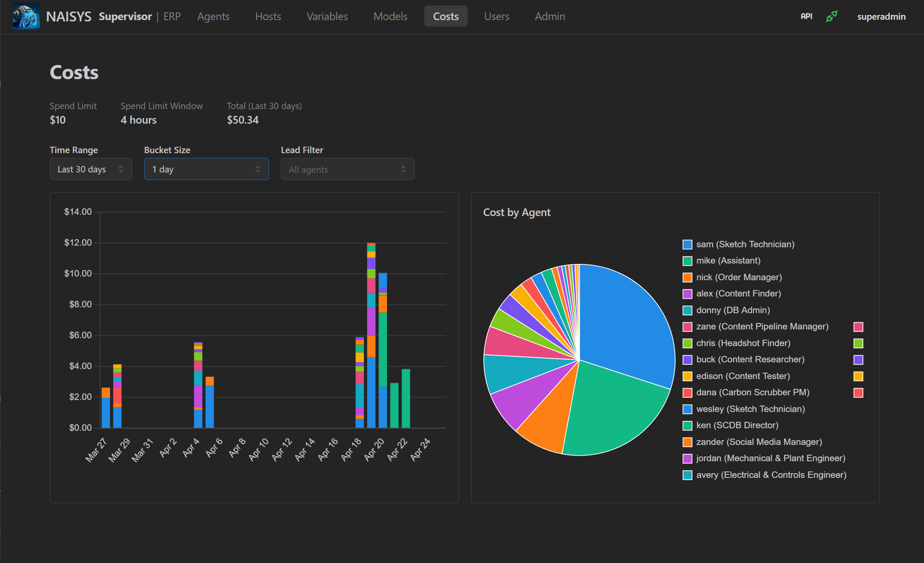Open the Hosts section
Viewport: 924px width, 563px height.
268,16
